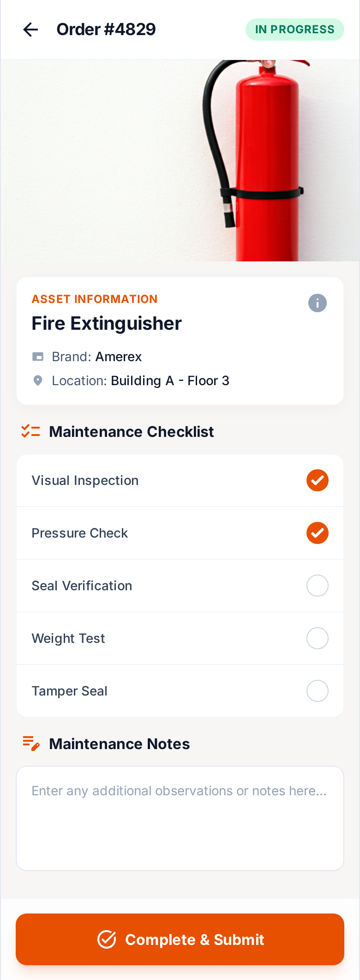Mark Weight Test as done
The width and height of the screenshot is (360, 980).
click(318, 638)
